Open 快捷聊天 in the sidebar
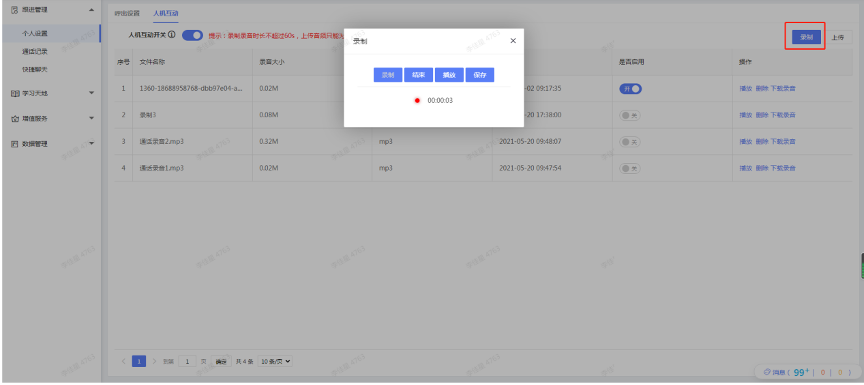 [x=35, y=70]
